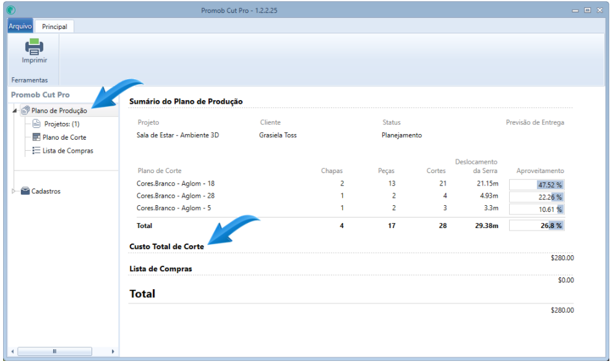Click the Plano de Corte icon
Image resolution: width=613 pixels, height=364 pixels.
pos(36,137)
